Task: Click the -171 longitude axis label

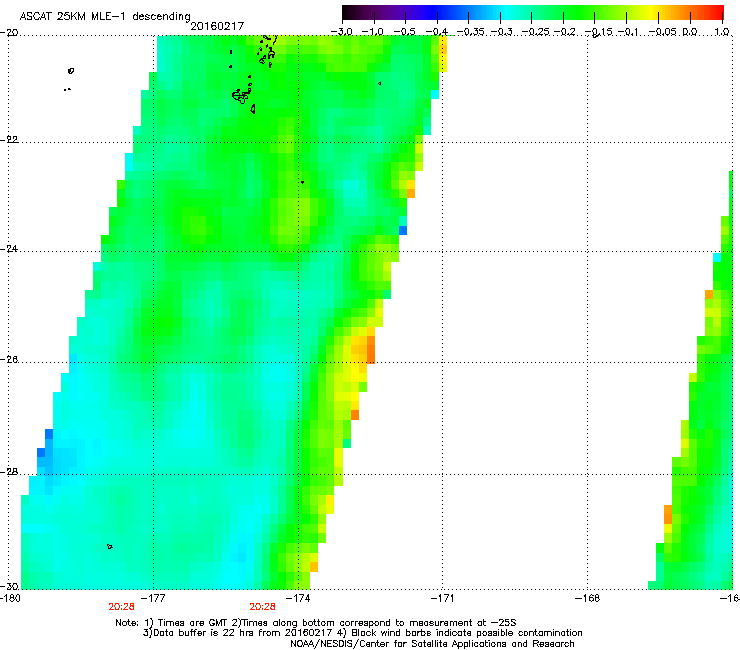Action: click(x=443, y=599)
